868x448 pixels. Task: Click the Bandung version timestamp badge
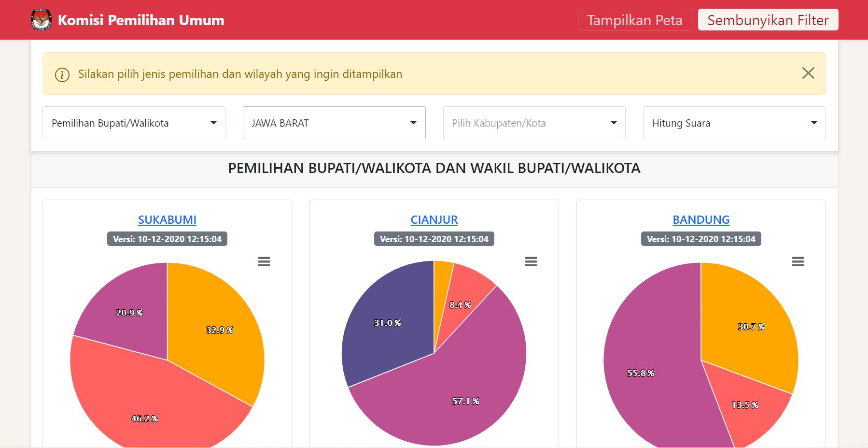click(x=701, y=239)
